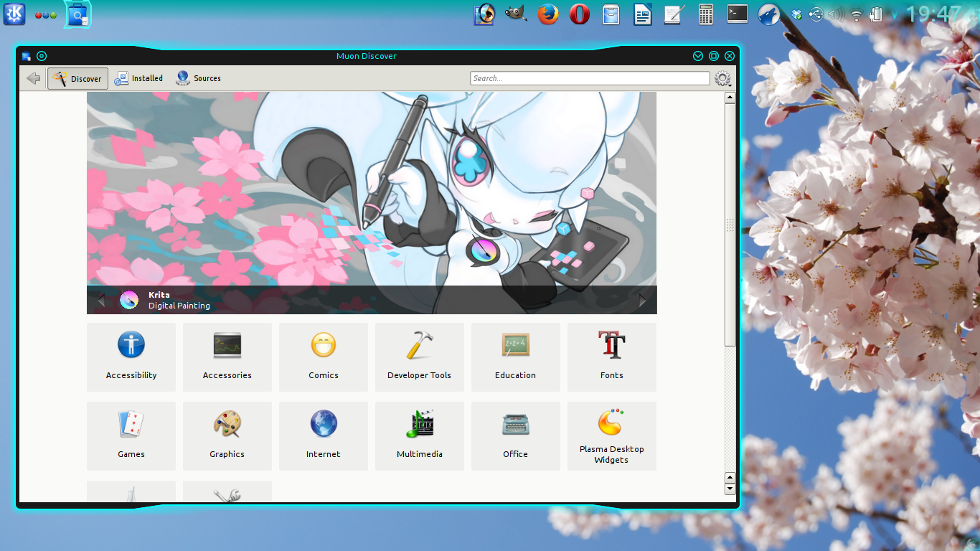Open the Graphics category
Viewport: 980px width, 551px height.
[x=227, y=436]
